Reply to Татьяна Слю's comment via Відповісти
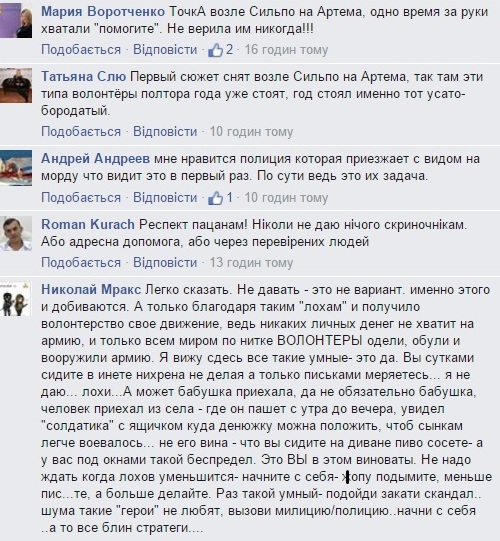Viewport: 500px width, 541px height. [165, 132]
